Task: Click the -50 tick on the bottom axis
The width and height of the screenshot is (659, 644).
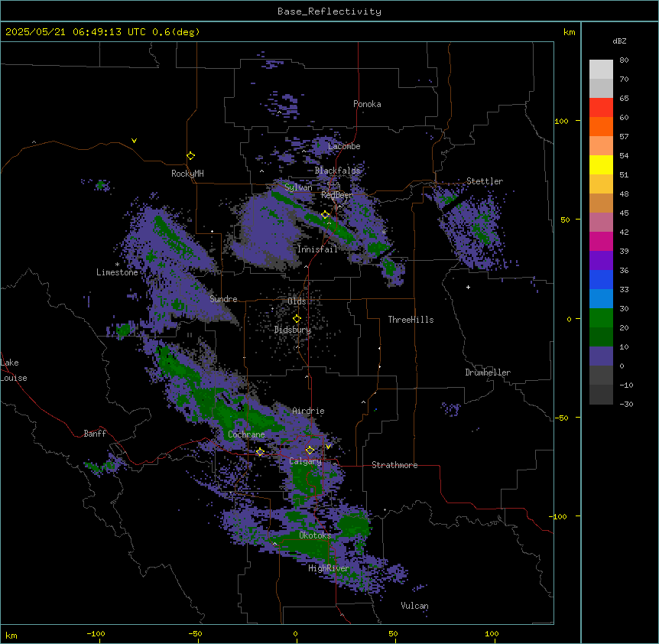Action: tap(195, 633)
